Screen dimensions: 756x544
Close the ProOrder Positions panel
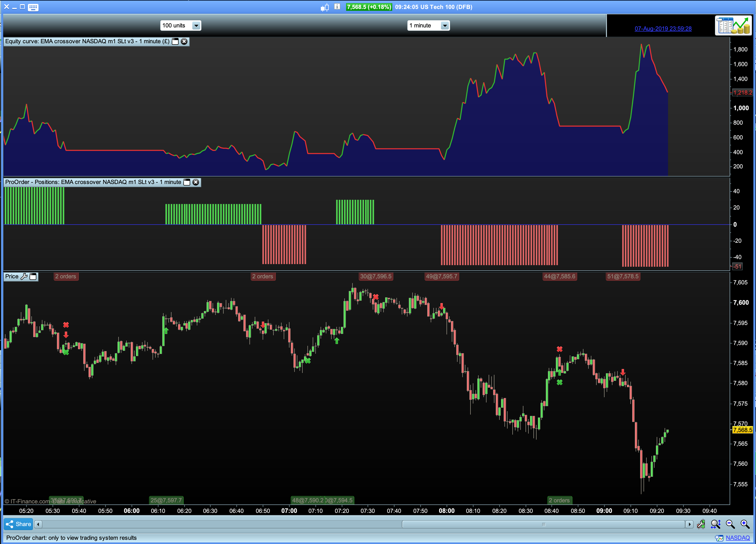(x=196, y=182)
